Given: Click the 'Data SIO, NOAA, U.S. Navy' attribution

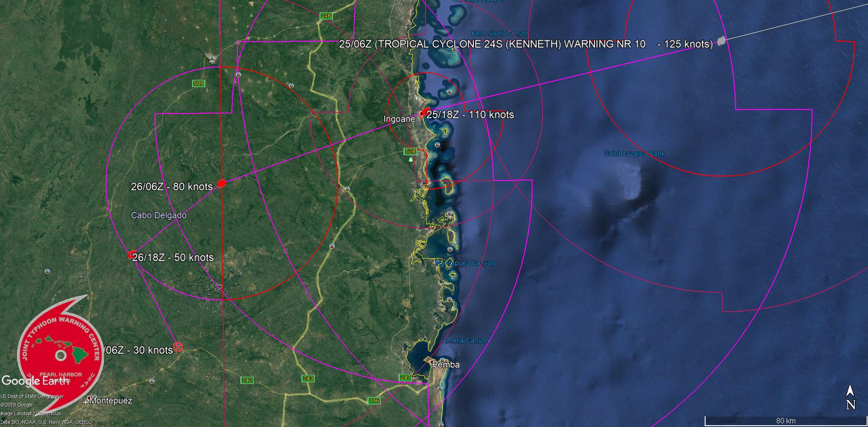Looking at the screenshot, I should point(46,422).
